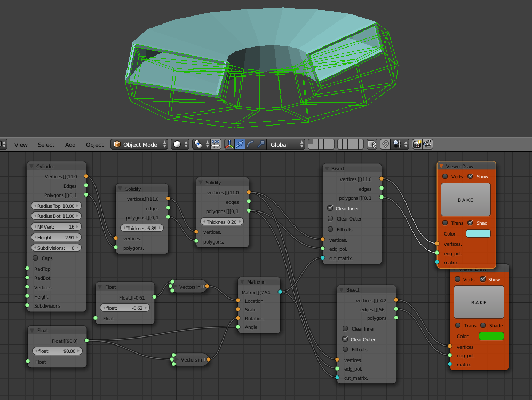Viewport: 532px width, 400px height.
Task: Click the second layer buttons grid
Action: point(351,144)
